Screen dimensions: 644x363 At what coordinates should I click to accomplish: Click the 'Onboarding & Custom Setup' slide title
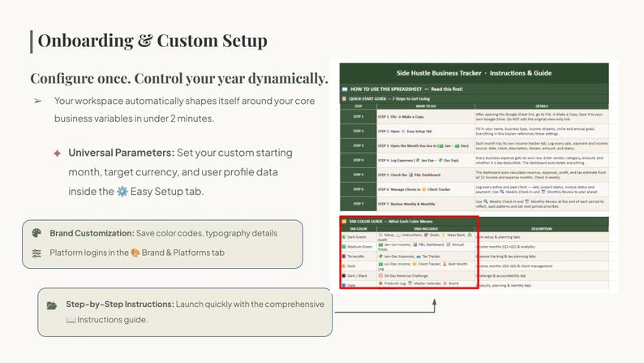(152, 41)
